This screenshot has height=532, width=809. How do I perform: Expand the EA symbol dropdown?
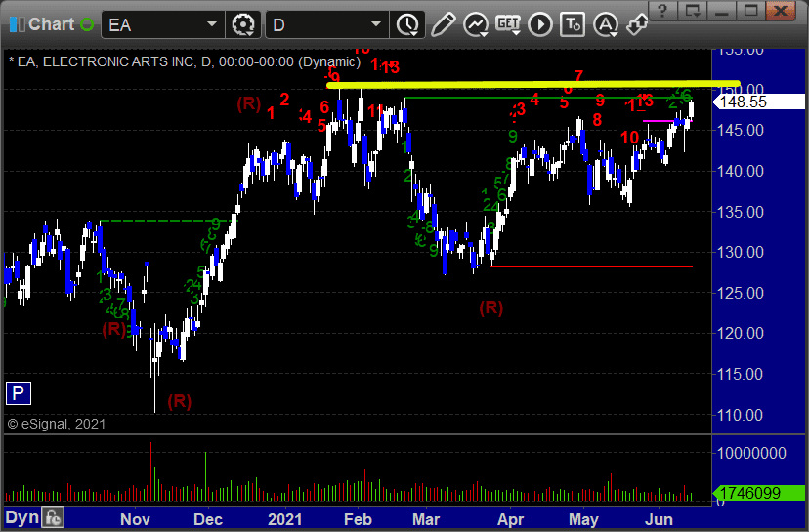(x=212, y=24)
